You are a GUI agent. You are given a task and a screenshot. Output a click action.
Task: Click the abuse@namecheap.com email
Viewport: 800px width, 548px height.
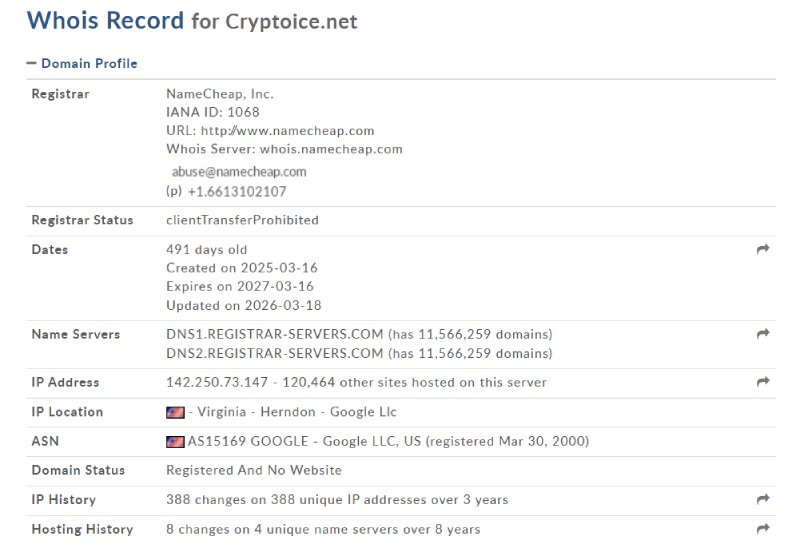click(x=239, y=172)
